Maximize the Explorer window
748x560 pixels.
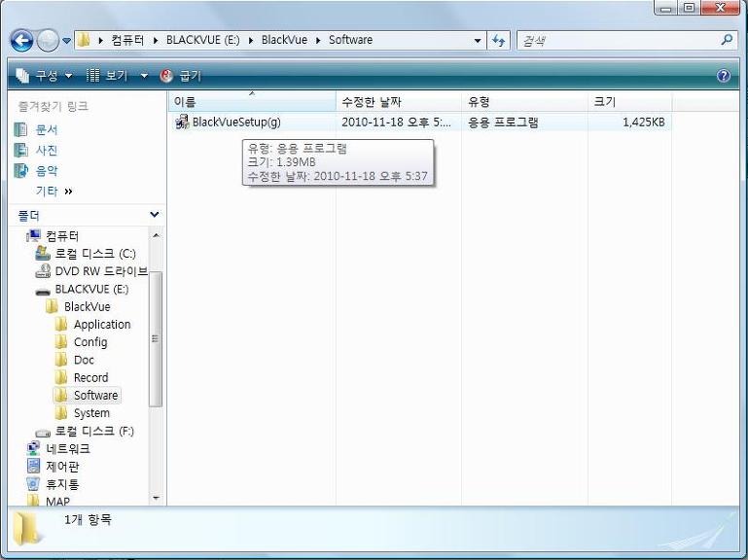click(x=690, y=7)
